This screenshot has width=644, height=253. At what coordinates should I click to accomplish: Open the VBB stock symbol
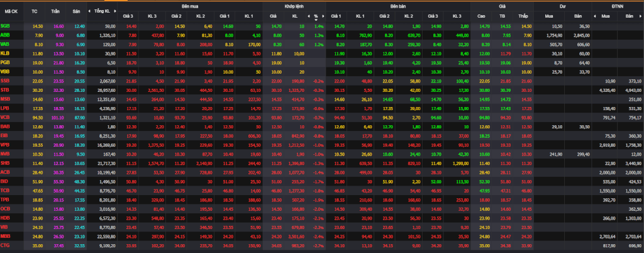pos(5,72)
